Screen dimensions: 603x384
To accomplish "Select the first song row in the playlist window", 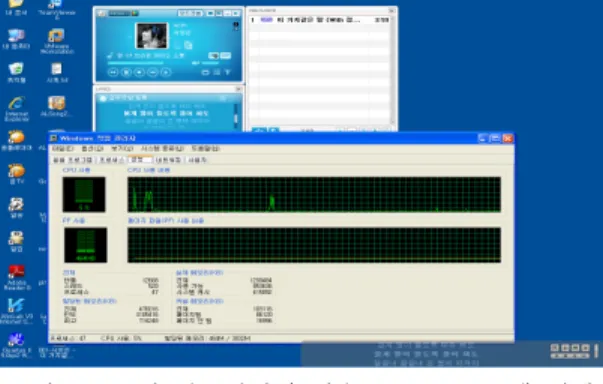I will 320,20.
